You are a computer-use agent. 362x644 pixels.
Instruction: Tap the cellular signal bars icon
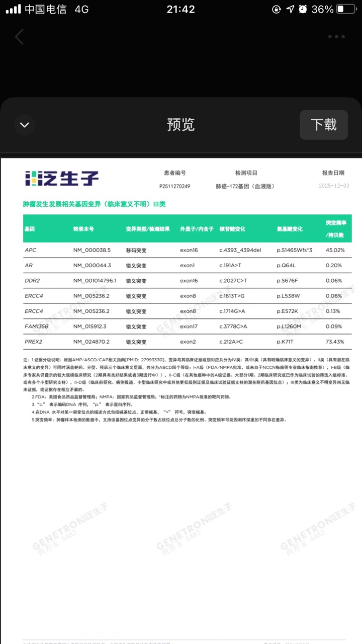13,9
